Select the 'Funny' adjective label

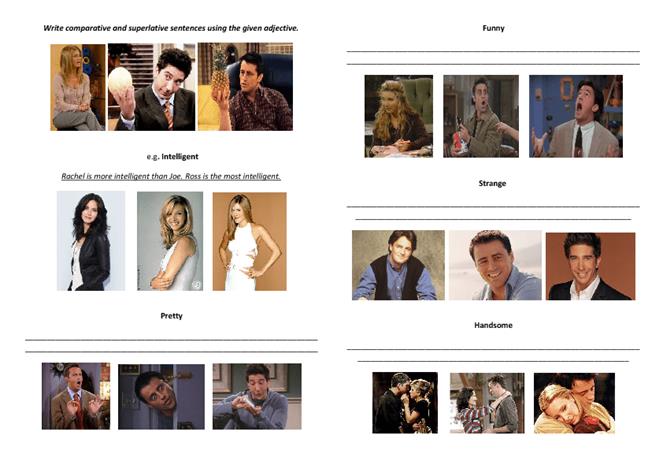(x=493, y=28)
